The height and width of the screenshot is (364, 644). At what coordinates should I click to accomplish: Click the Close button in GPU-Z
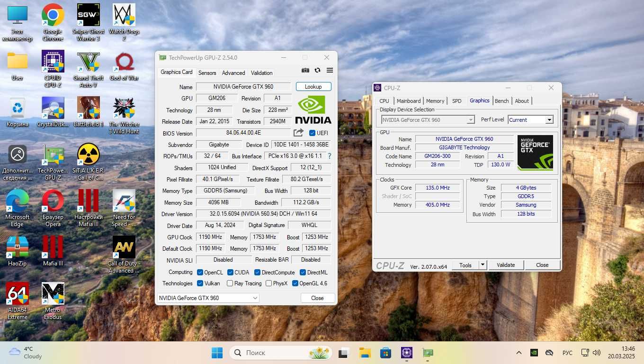(317, 298)
